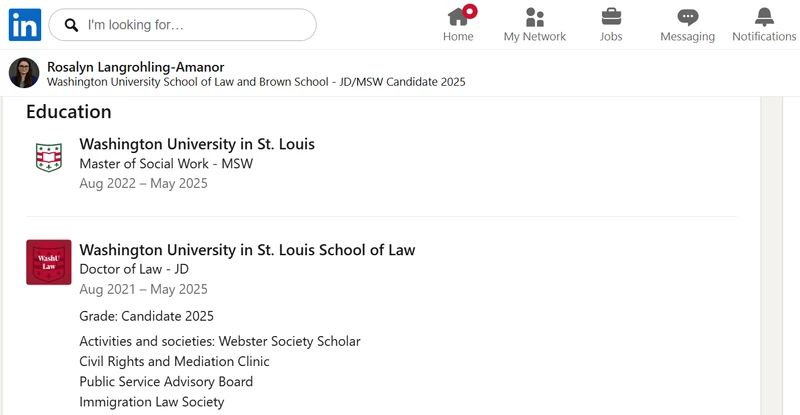
Task: Click the JD/MSW Candidate 2025 headline
Action: (x=256, y=82)
